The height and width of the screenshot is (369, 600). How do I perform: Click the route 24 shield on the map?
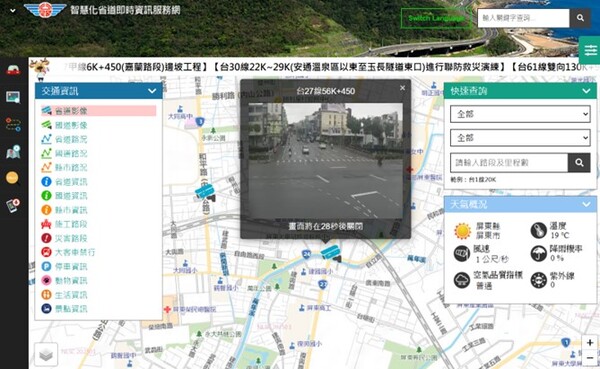coord(306,254)
